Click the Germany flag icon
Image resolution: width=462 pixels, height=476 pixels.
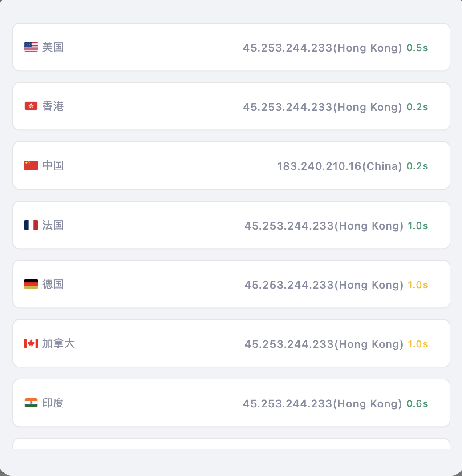31,284
